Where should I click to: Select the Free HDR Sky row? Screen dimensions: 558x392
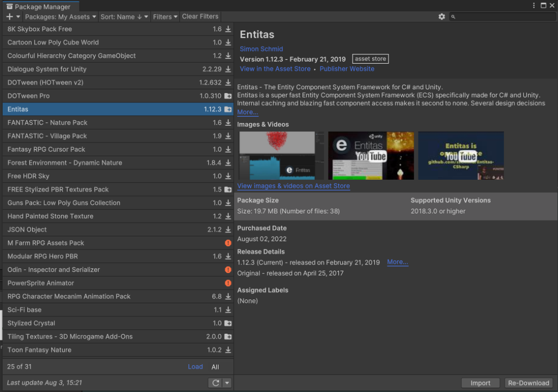click(118, 176)
